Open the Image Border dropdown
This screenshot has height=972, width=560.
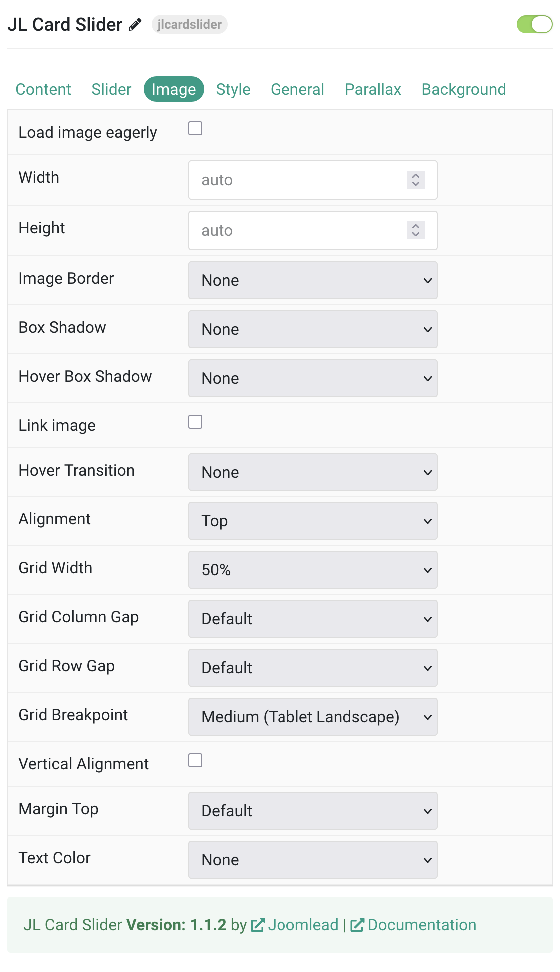313,280
